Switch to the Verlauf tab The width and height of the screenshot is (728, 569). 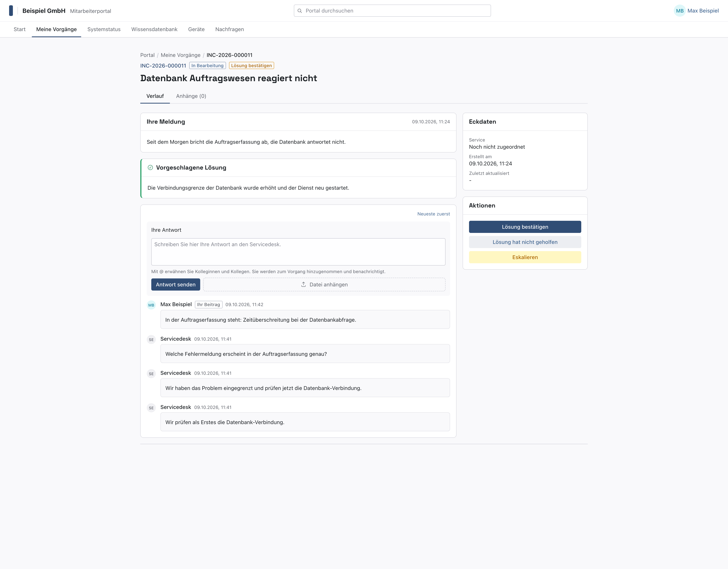click(x=155, y=96)
